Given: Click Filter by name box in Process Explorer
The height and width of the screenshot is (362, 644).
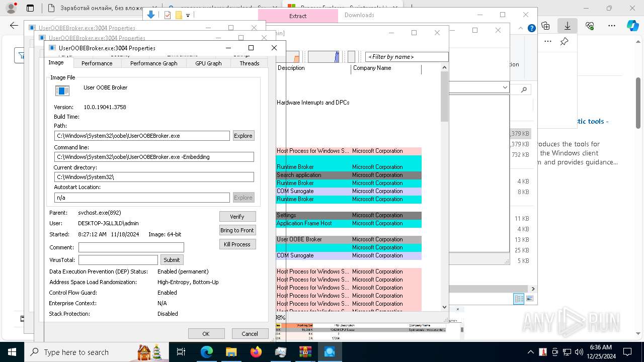Looking at the screenshot, I should click(x=407, y=57).
